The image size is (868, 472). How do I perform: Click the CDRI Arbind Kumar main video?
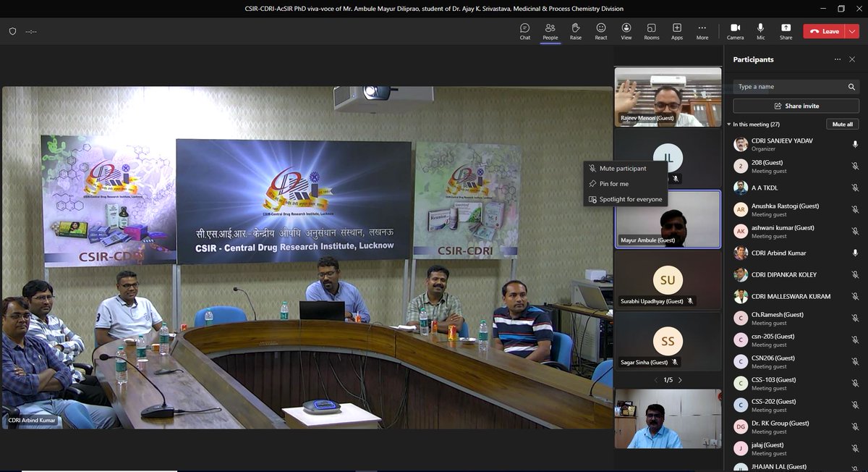tap(307, 258)
